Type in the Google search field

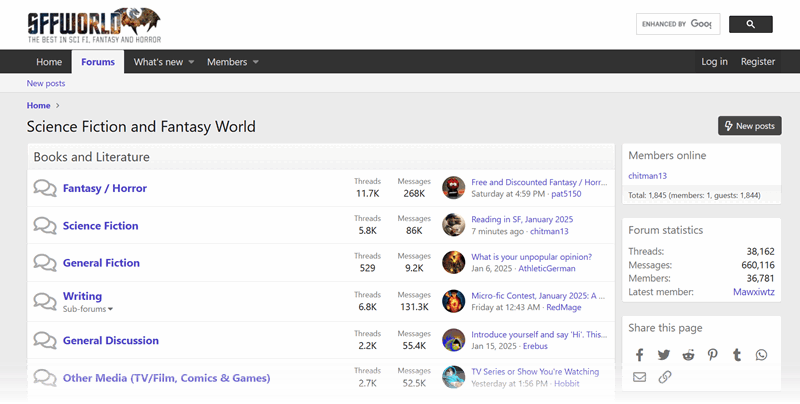point(677,24)
